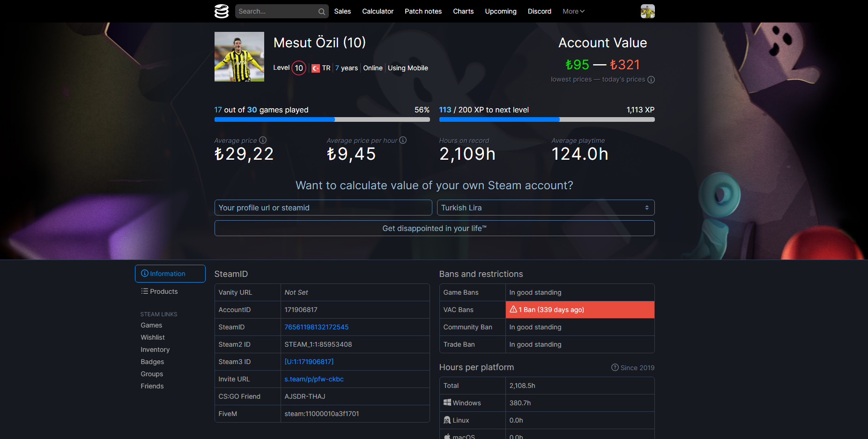
Task: Click AccountID value 171906817
Action: tap(301, 310)
